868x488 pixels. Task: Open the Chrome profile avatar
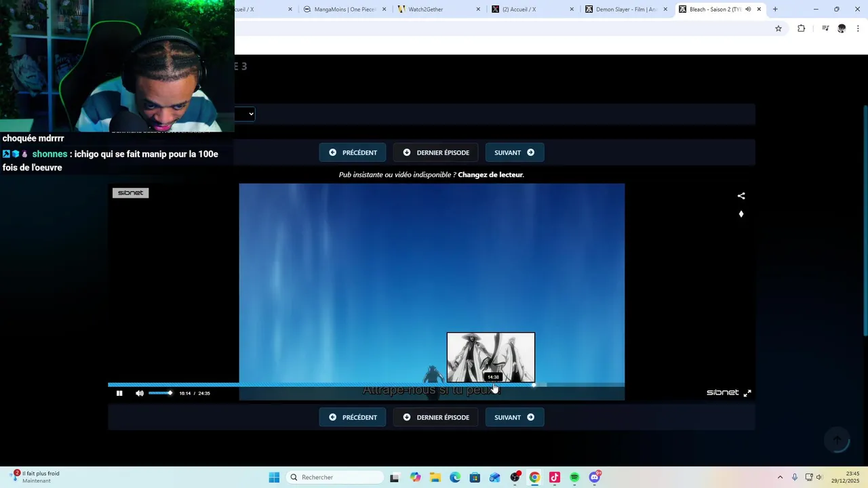pyautogui.click(x=842, y=28)
